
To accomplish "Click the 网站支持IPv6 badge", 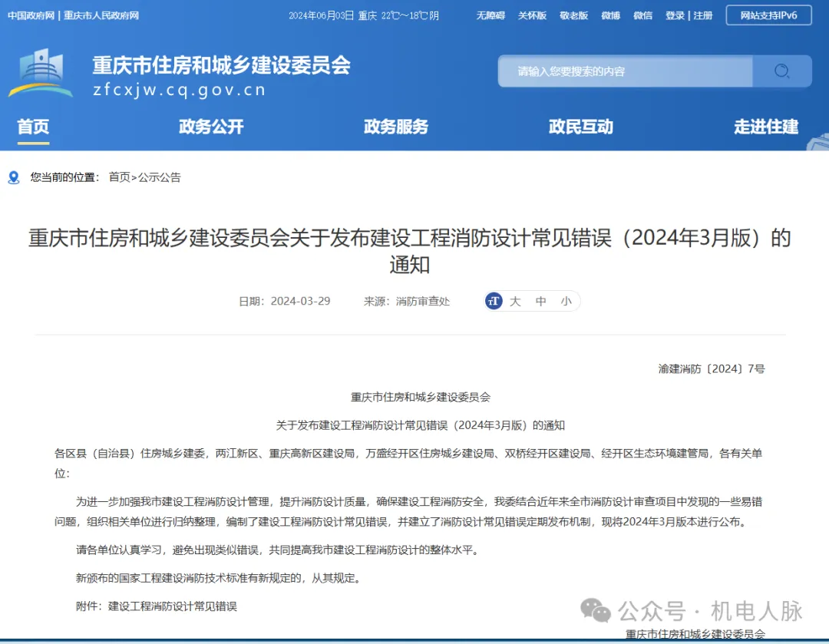I will (768, 15).
